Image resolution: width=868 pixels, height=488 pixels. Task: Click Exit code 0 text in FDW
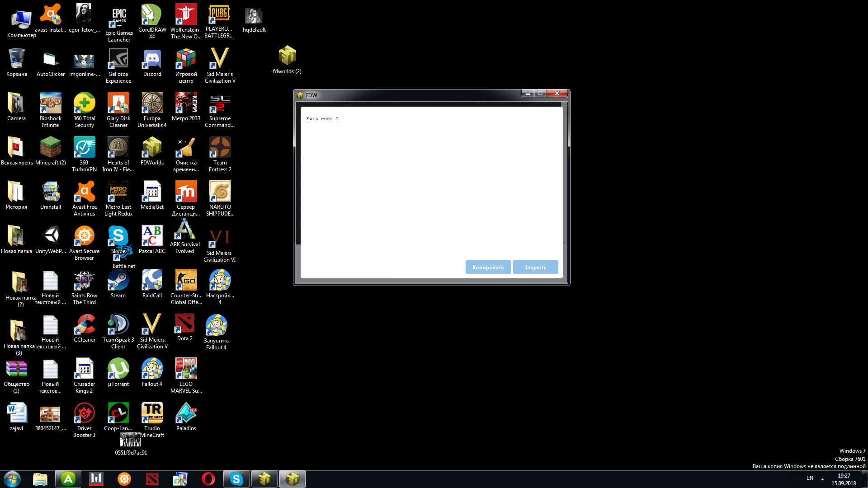(322, 118)
